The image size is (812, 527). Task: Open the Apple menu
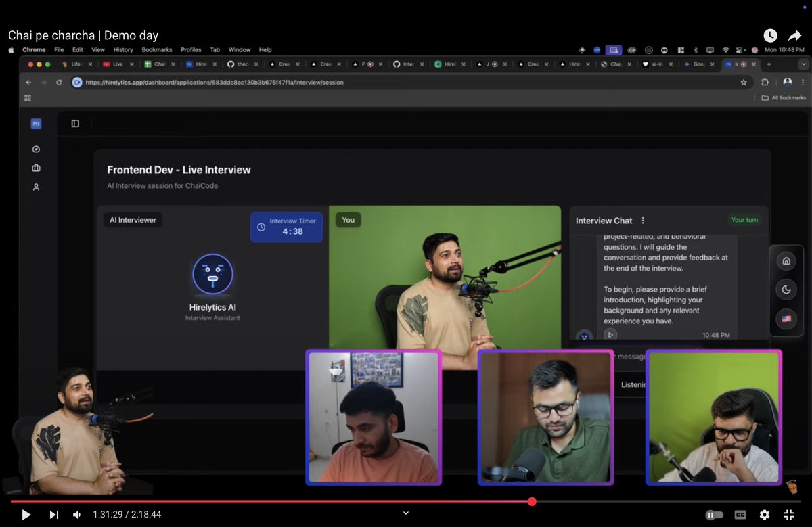point(11,49)
